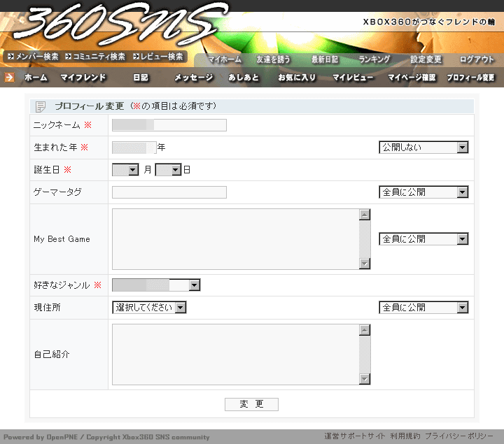Go to マイホーム tab
Screen dimensions: 504x444
coord(224,60)
